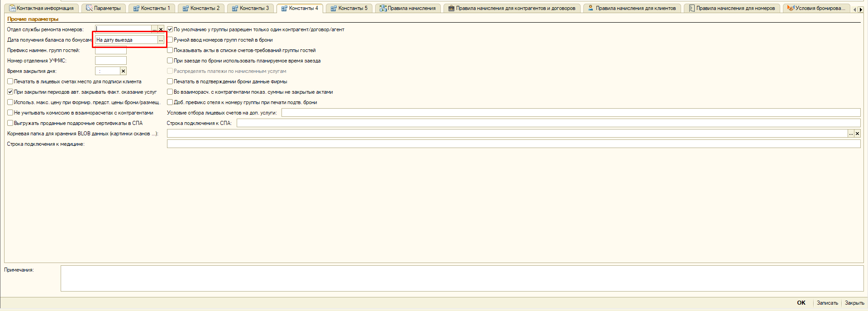Image resolution: width=868 pixels, height=311 pixels.
Task: Enable 'Ручной ввод номеров групп гостей в брони'
Action: pos(170,40)
